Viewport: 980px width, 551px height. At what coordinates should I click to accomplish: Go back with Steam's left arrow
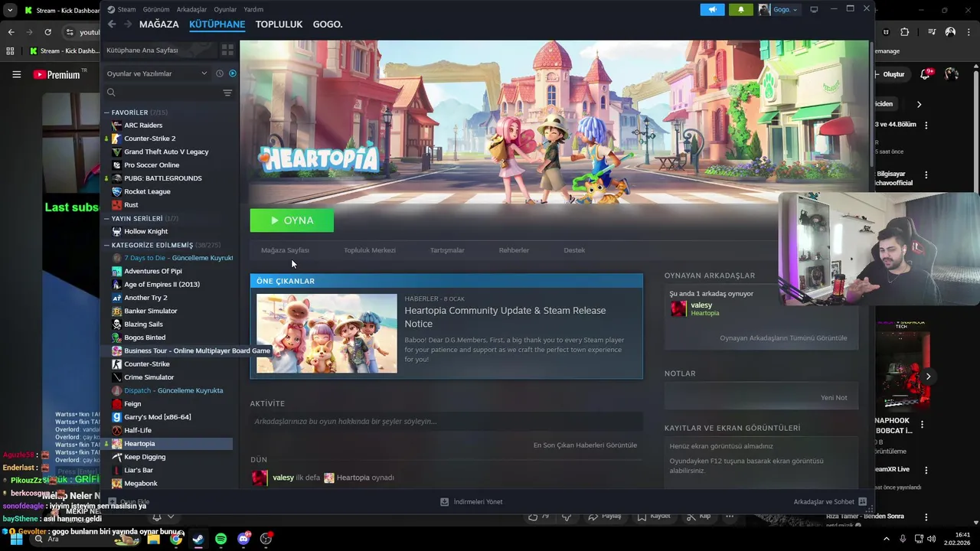112,24
